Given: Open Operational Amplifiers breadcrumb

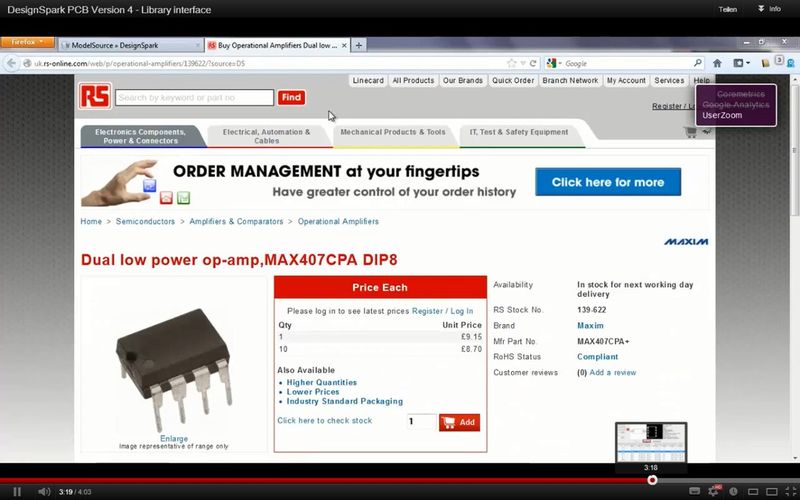Looking at the screenshot, I should pos(338,221).
